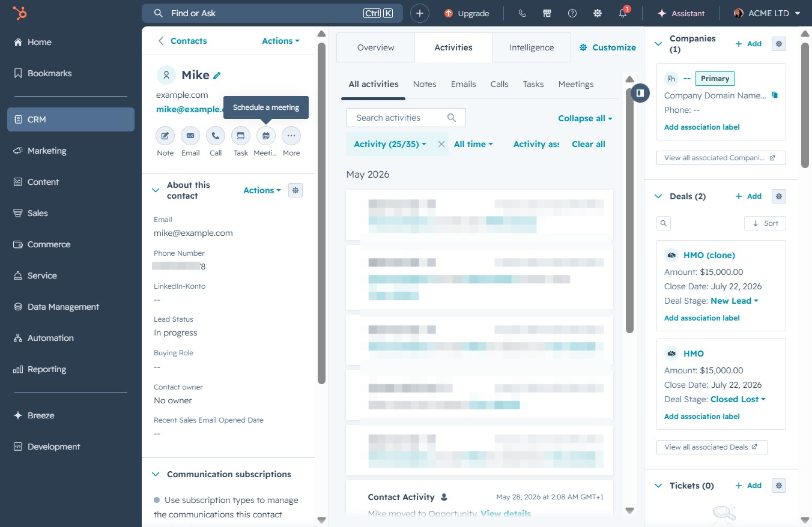
Task: Open Marketing in the left sidebar
Action: pyautogui.click(x=71, y=151)
